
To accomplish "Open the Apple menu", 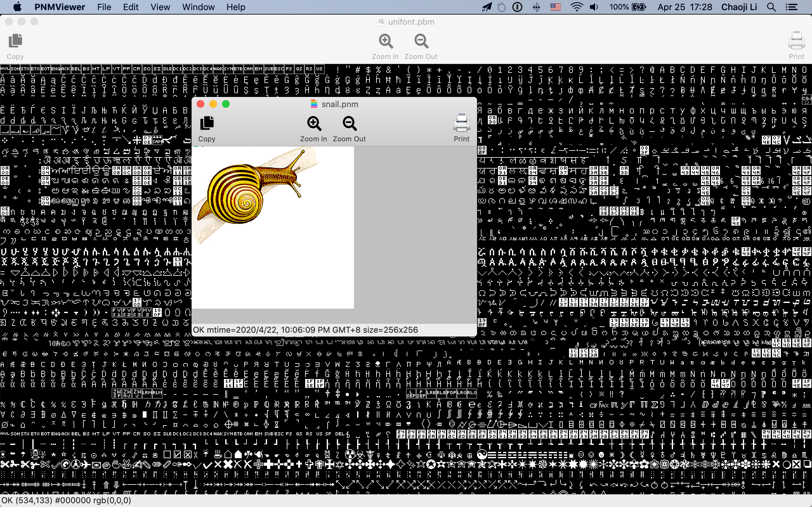I will pyautogui.click(x=17, y=7).
